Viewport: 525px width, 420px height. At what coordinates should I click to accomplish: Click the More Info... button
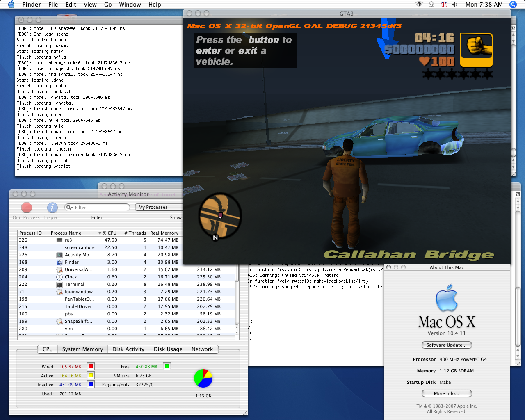(447, 393)
